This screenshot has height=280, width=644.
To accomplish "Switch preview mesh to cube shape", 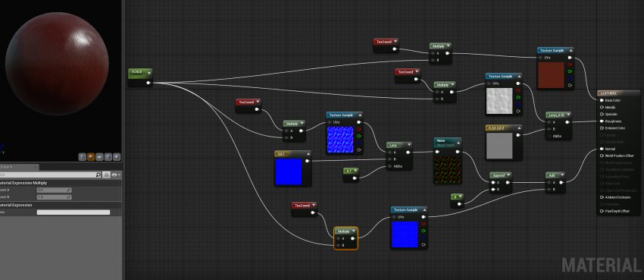I will [108, 156].
